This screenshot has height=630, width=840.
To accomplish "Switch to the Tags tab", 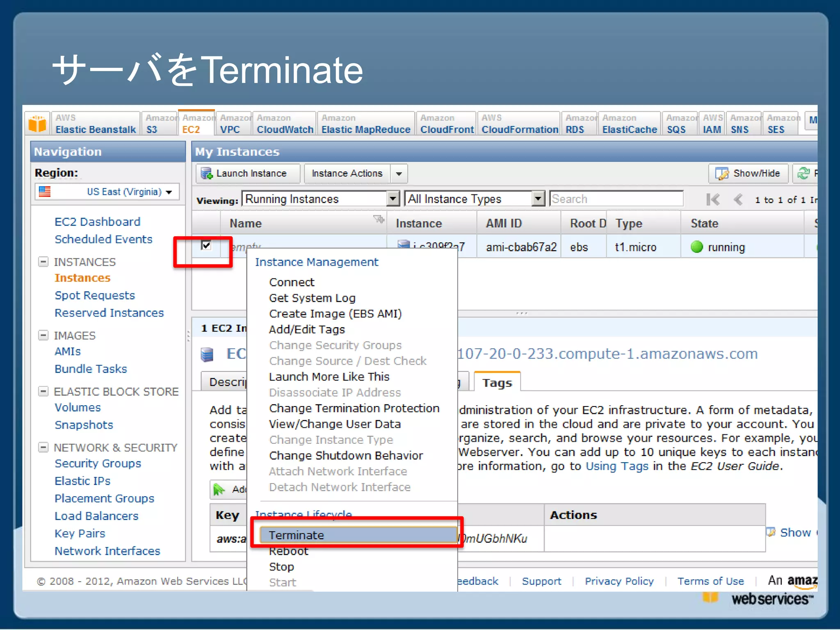I will point(497,383).
